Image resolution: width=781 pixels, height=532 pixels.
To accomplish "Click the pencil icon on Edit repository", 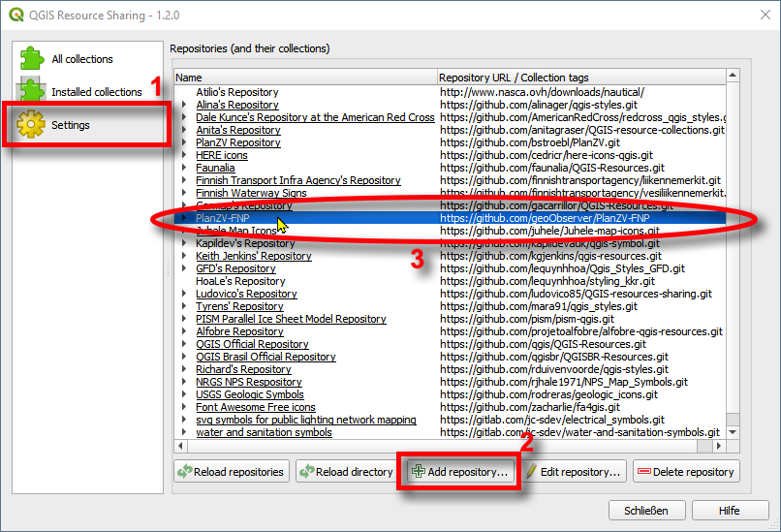I will point(531,471).
